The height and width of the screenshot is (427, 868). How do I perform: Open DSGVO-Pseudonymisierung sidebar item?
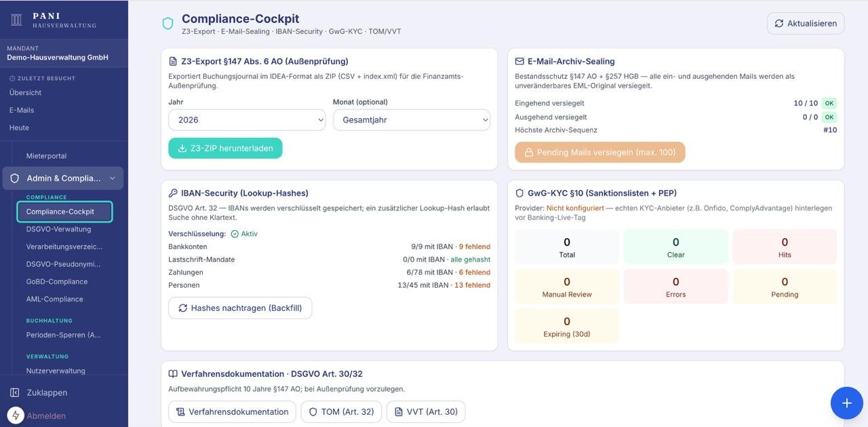tap(63, 264)
